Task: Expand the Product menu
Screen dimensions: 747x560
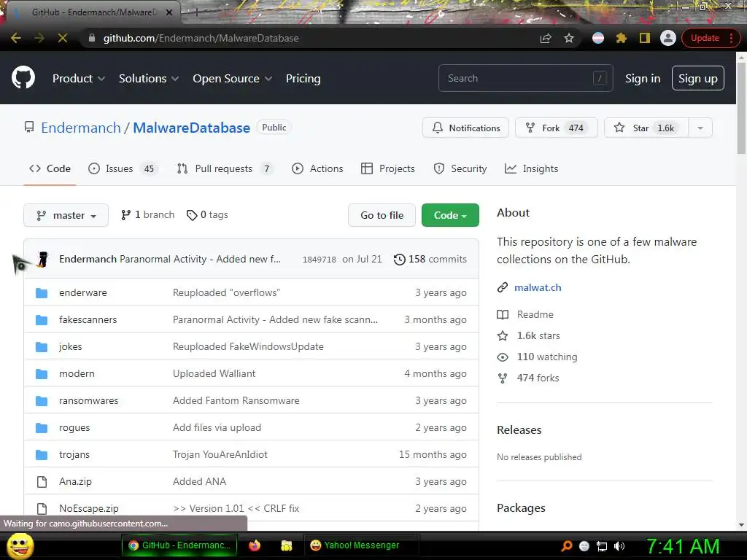Action: [79, 79]
